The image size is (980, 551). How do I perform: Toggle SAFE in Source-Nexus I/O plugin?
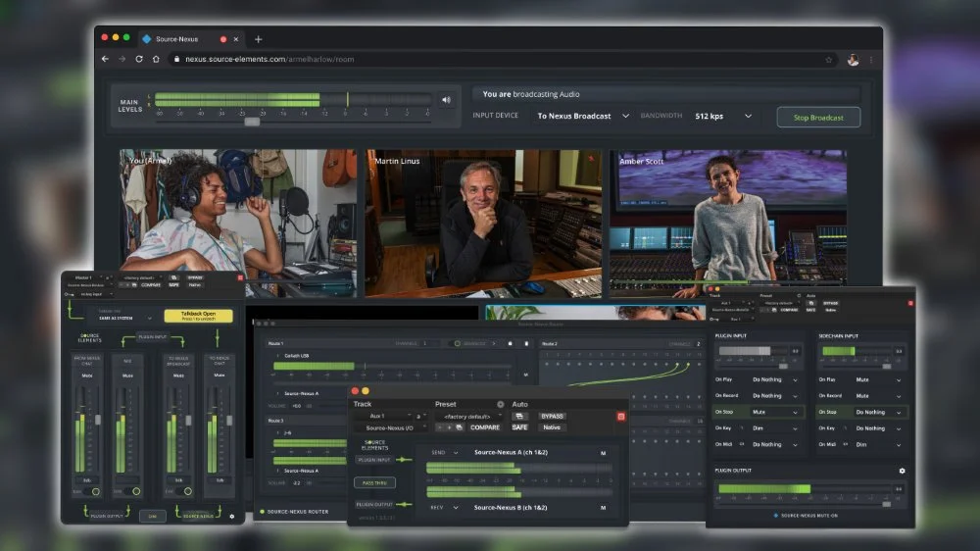coord(519,427)
